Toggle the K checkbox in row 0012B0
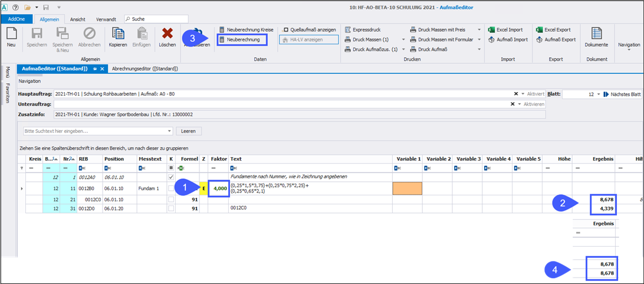This screenshot has width=644, height=284. coord(171,188)
